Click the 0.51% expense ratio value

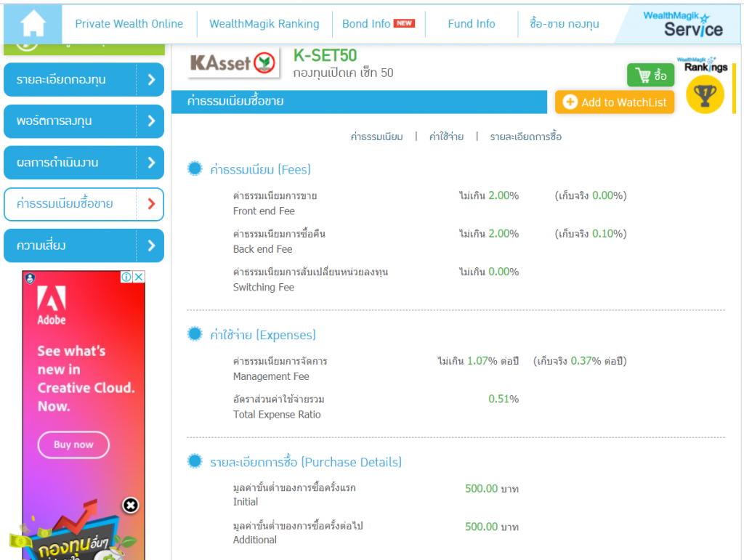point(504,399)
